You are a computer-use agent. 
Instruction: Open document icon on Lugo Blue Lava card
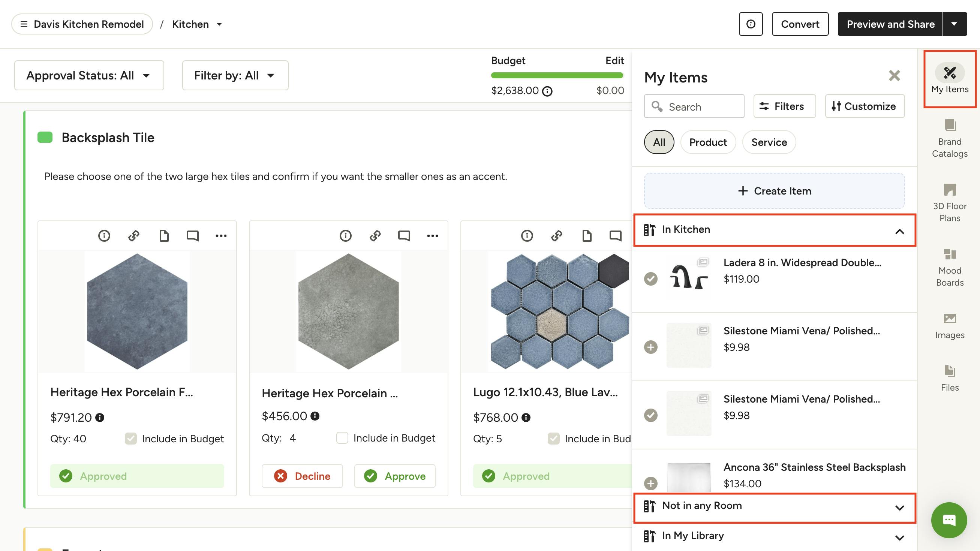pos(587,236)
